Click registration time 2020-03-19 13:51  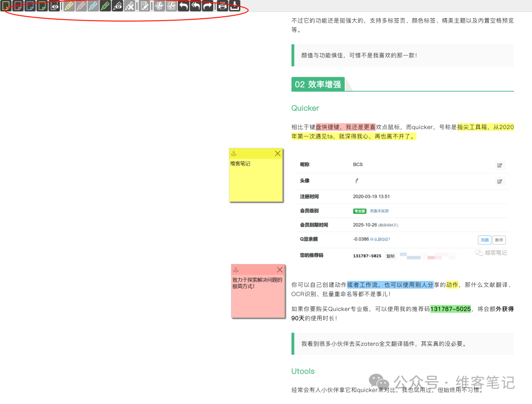coord(371,197)
